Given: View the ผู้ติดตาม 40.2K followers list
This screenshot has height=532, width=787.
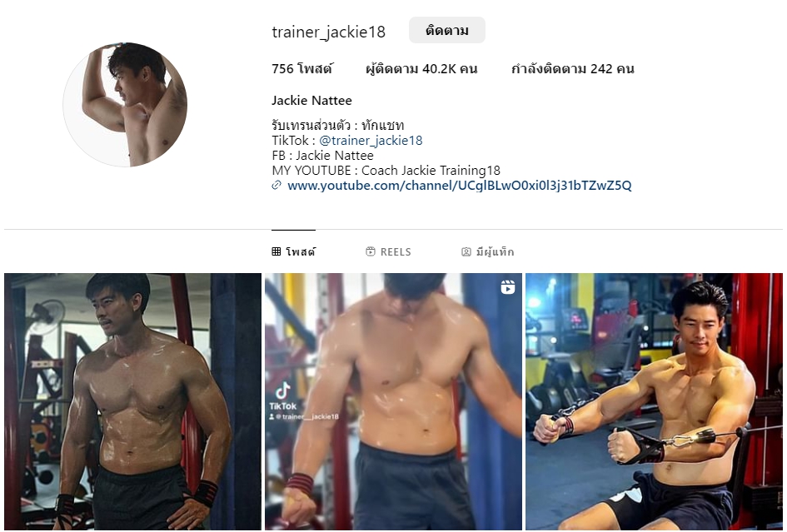Looking at the screenshot, I should pos(421,69).
